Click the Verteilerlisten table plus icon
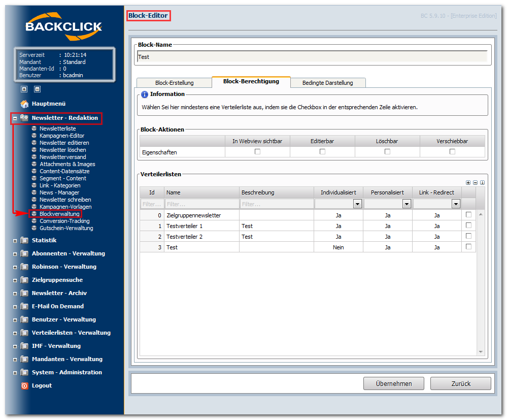The width and height of the screenshot is (507, 420). pyautogui.click(x=468, y=182)
